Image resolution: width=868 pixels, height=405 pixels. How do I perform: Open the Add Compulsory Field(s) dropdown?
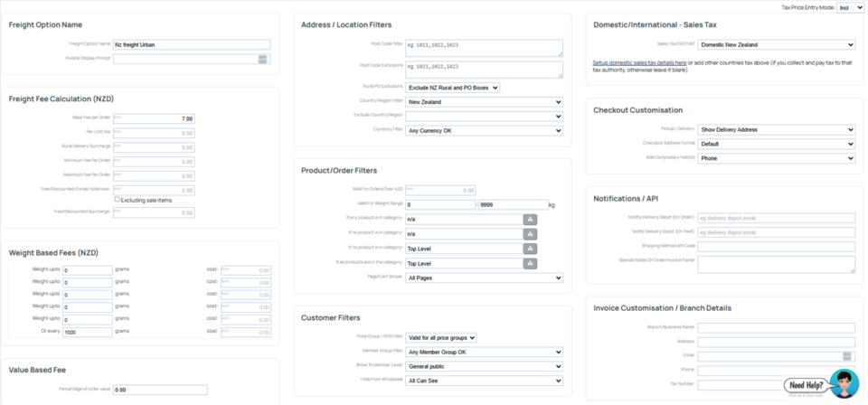776,158
